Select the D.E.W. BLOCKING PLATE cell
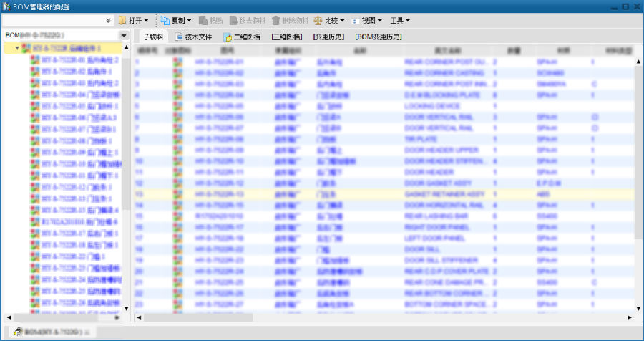This screenshot has height=341, width=644. pos(442,95)
